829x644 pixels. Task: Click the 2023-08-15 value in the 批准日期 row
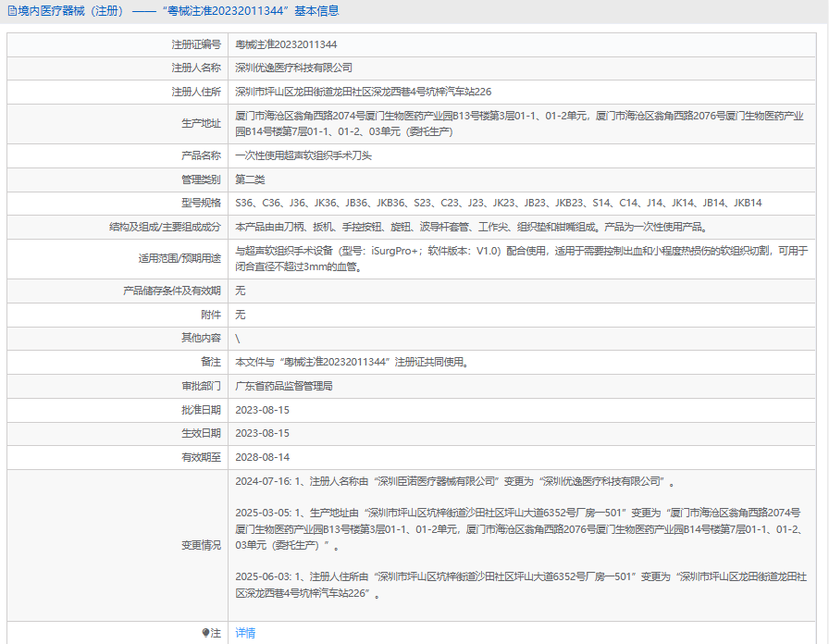click(x=262, y=410)
